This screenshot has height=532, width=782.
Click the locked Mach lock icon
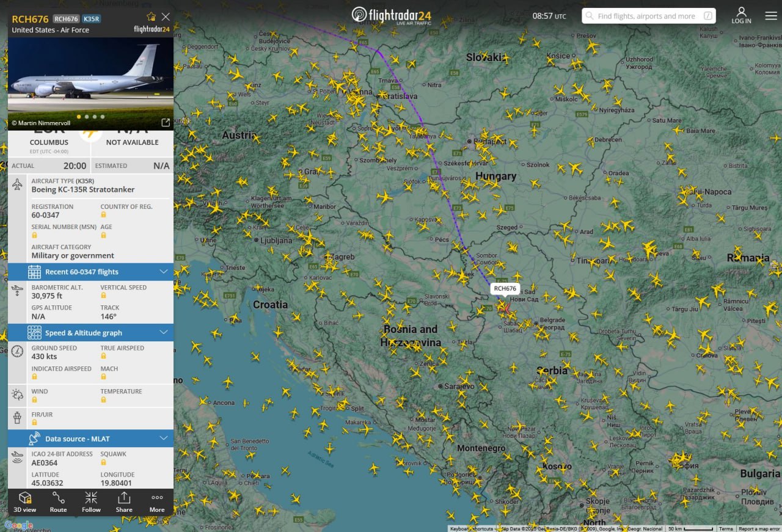point(104,377)
